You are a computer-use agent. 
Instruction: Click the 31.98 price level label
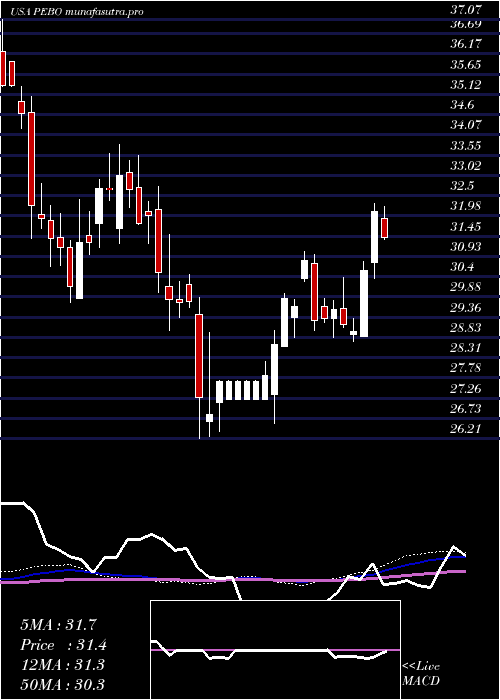466,206
